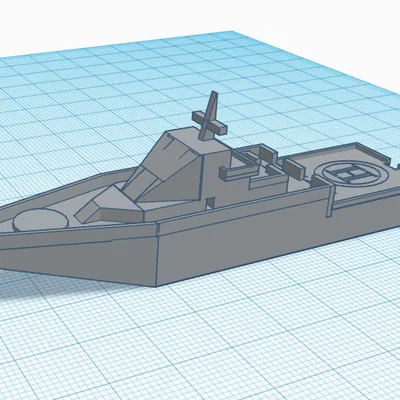Click the cross-shaped mast atop the bridge
This screenshot has width=400, height=400.
210,117
